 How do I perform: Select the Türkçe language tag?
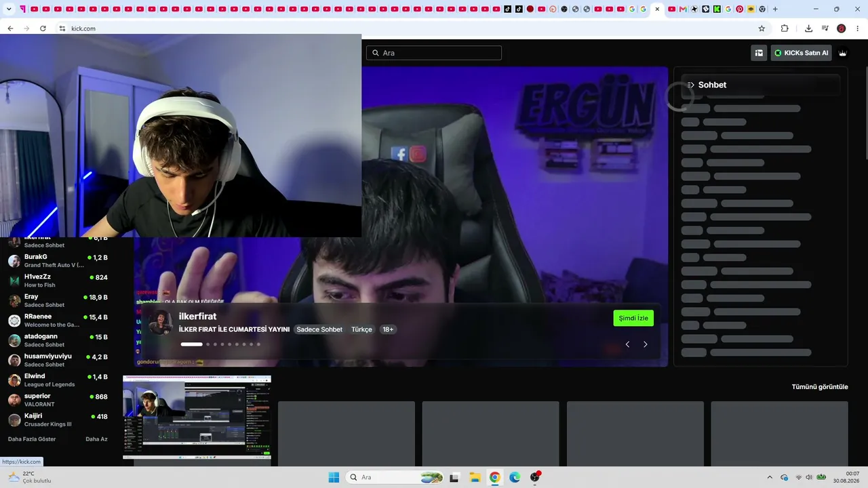tap(361, 329)
